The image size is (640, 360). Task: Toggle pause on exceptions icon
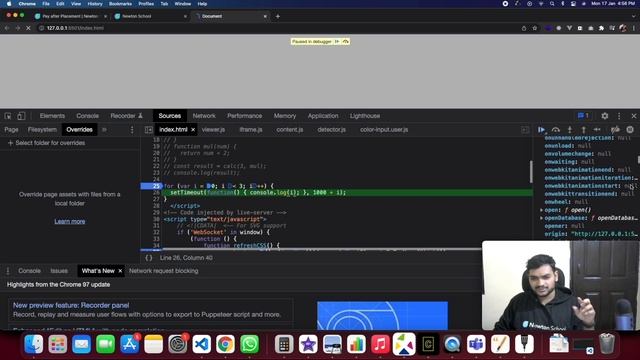click(x=630, y=130)
